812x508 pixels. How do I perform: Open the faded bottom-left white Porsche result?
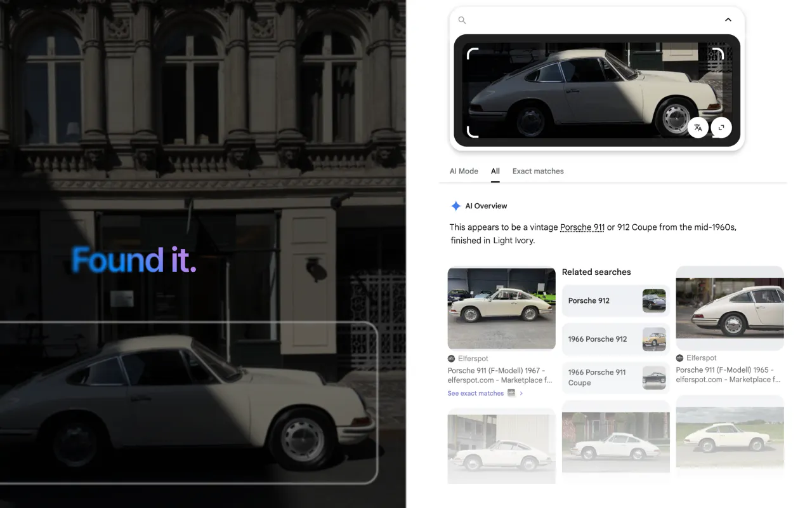coord(501,446)
